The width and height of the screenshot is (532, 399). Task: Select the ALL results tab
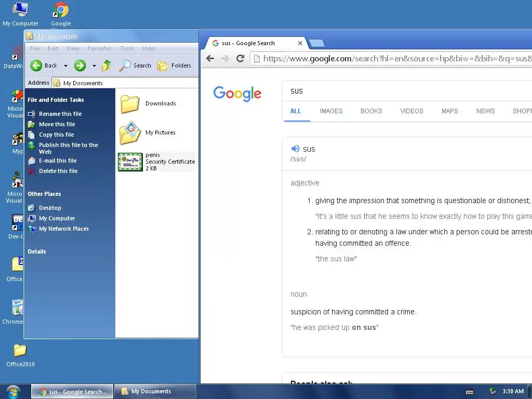296,111
